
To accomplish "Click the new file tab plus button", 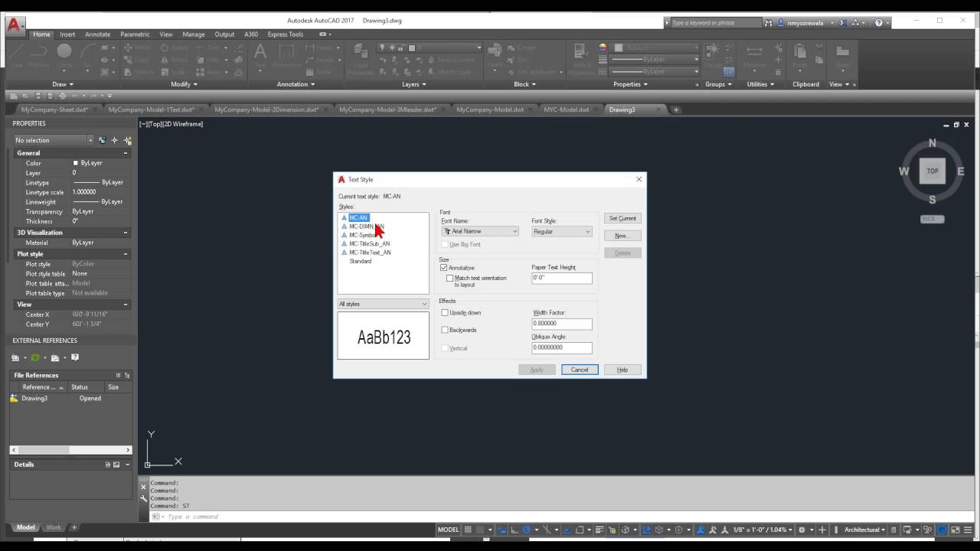I will point(676,109).
